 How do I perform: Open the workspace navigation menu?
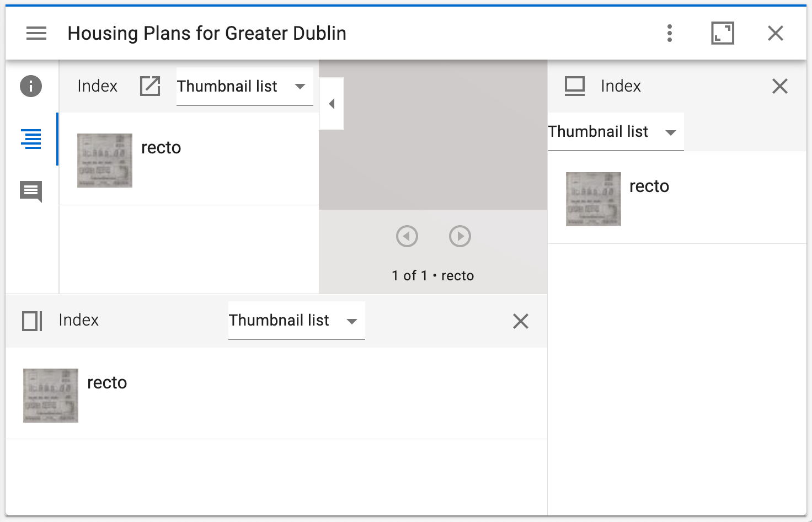tap(36, 33)
